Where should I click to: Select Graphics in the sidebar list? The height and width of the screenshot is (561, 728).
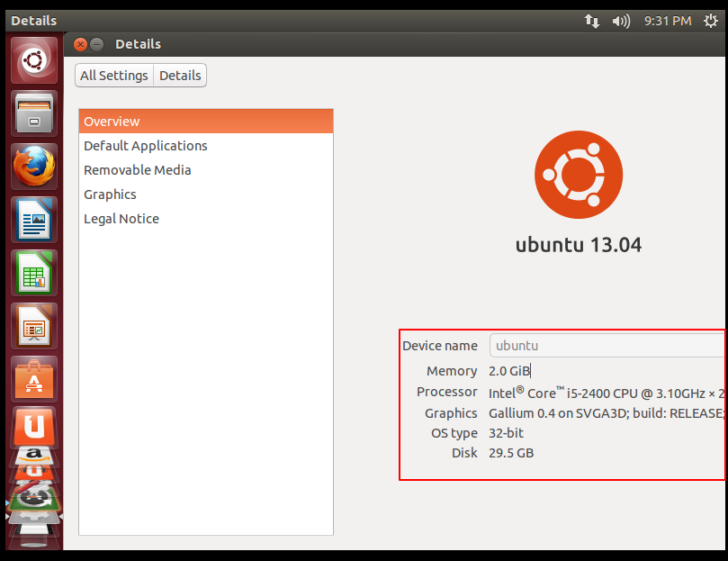[206, 195]
